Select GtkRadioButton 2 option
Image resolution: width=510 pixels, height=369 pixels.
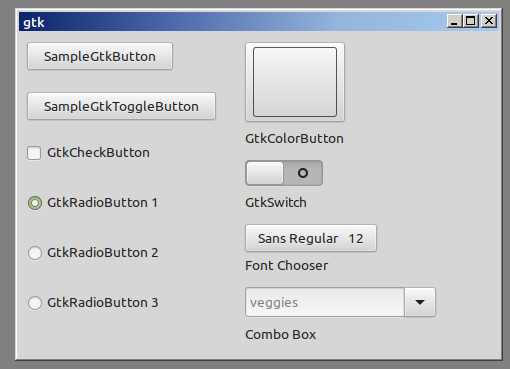pyautogui.click(x=35, y=253)
